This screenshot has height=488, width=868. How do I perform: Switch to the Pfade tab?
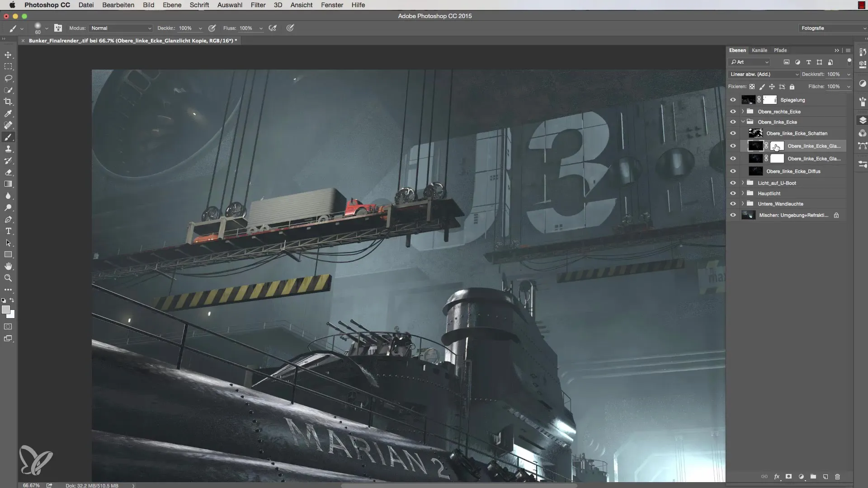pos(780,50)
